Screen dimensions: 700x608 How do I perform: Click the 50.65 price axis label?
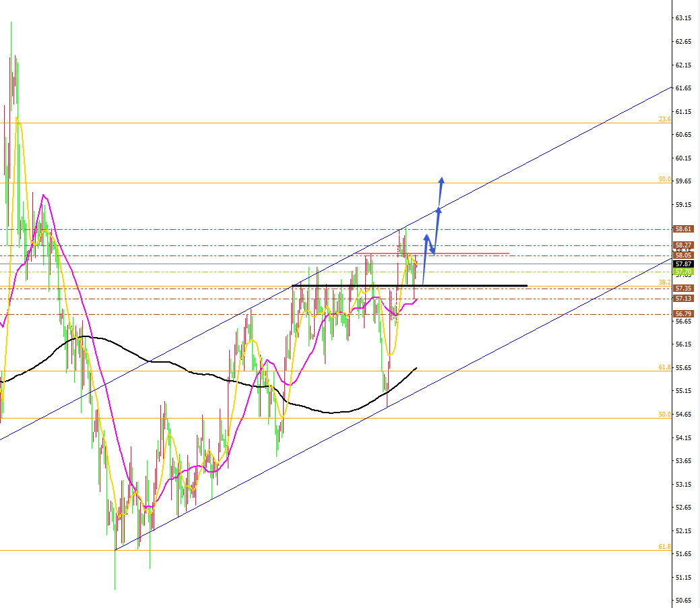click(x=683, y=600)
